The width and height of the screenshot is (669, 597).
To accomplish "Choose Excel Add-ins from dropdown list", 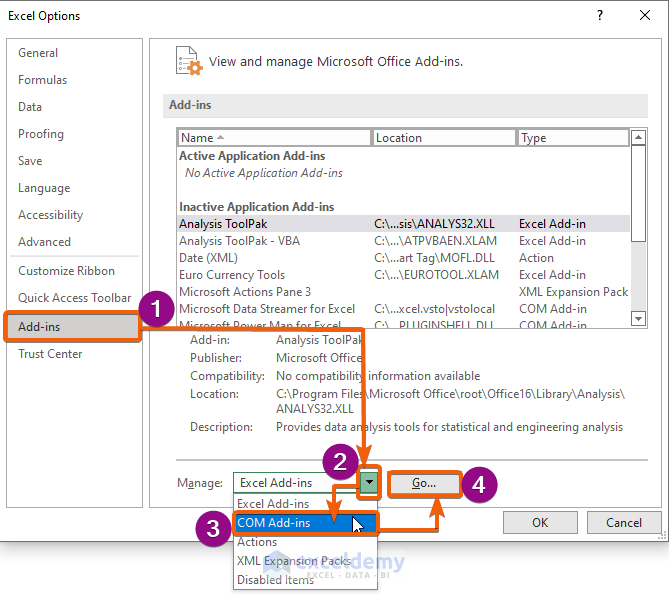I will [x=305, y=504].
